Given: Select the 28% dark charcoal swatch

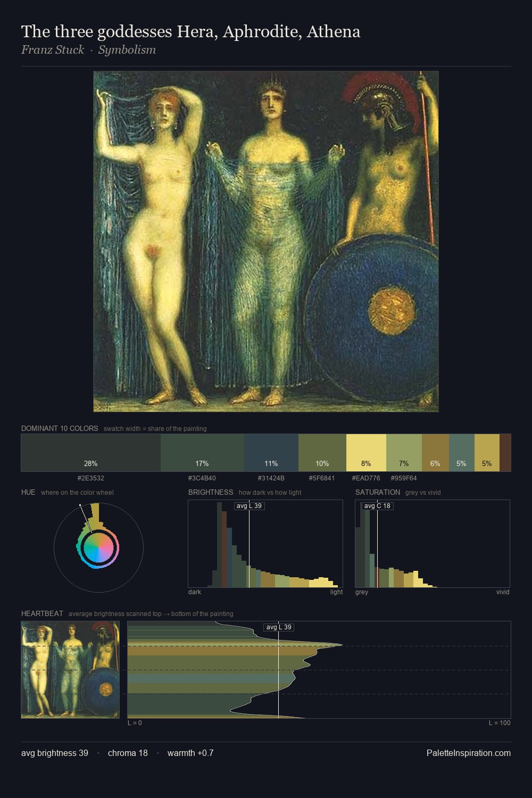Looking at the screenshot, I should [x=91, y=453].
